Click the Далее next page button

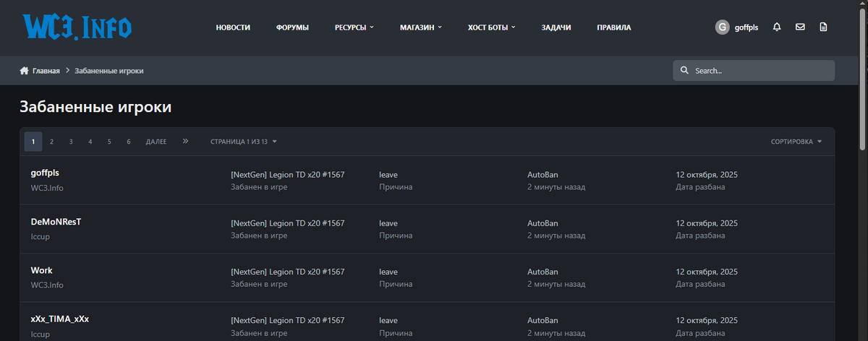tap(156, 142)
